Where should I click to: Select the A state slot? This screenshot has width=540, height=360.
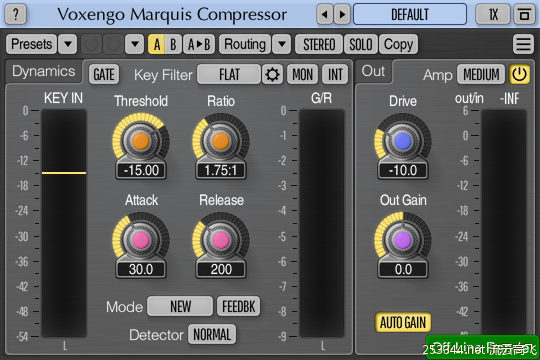pos(157,44)
